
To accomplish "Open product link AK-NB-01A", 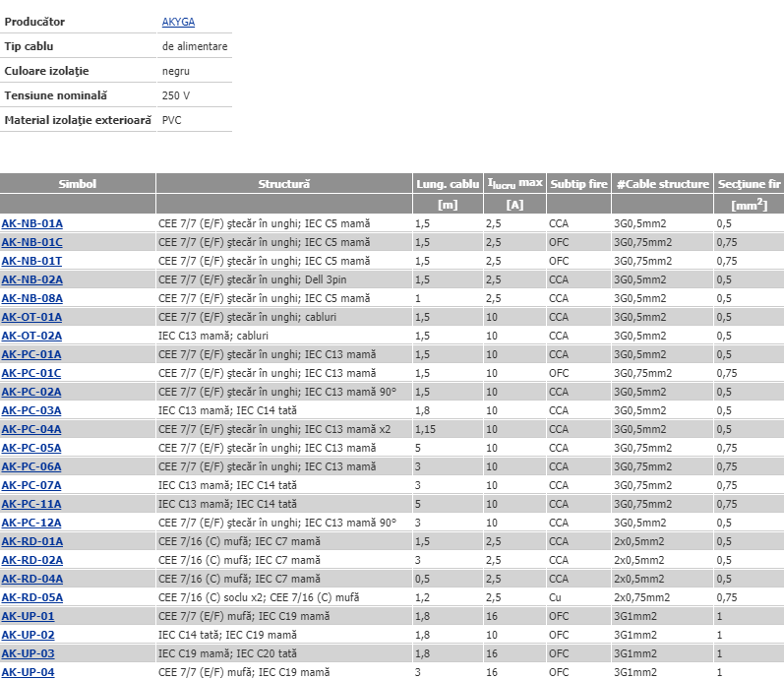I will point(32,223).
